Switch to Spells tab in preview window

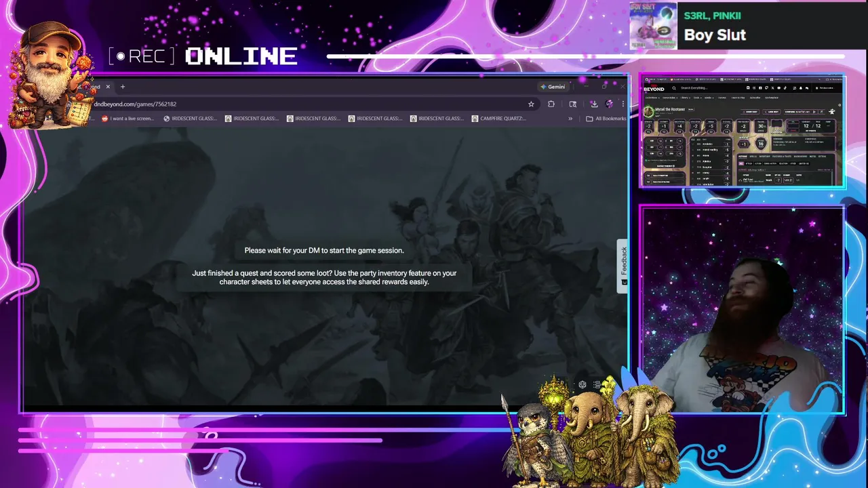[x=753, y=157]
